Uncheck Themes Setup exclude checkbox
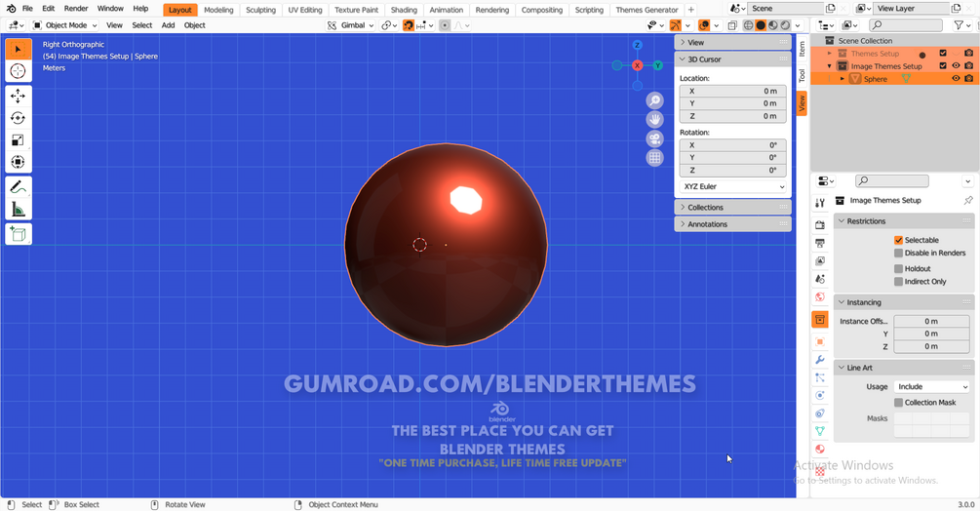 point(943,54)
